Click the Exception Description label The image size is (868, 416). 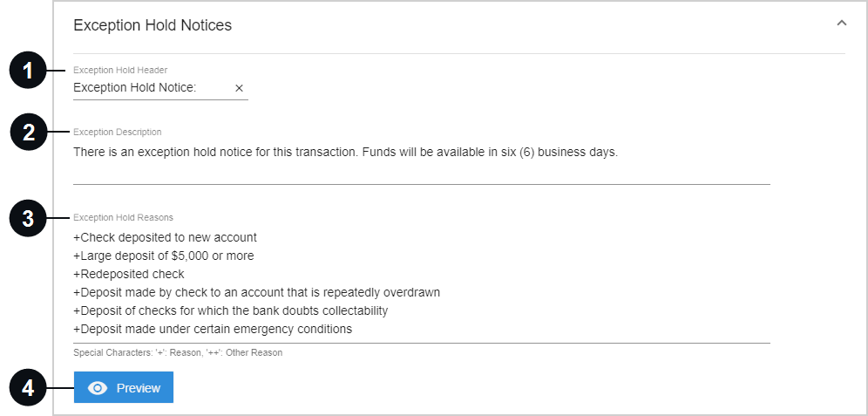click(118, 132)
